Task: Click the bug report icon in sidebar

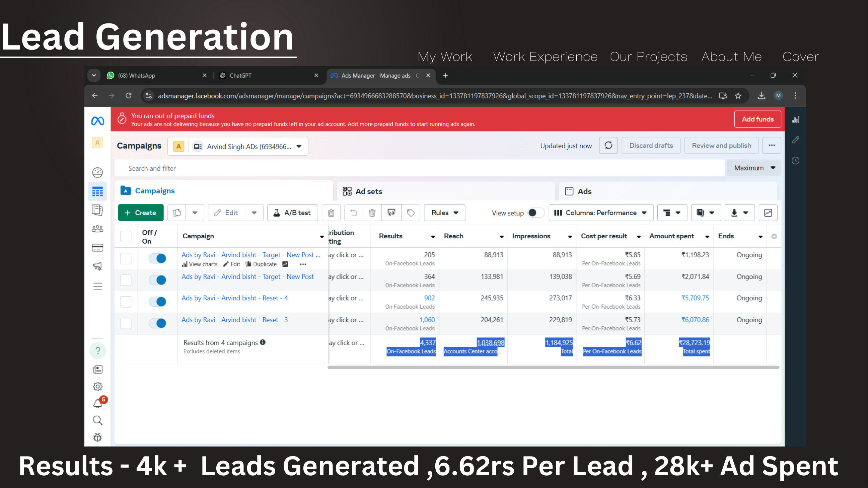Action: point(97,437)
